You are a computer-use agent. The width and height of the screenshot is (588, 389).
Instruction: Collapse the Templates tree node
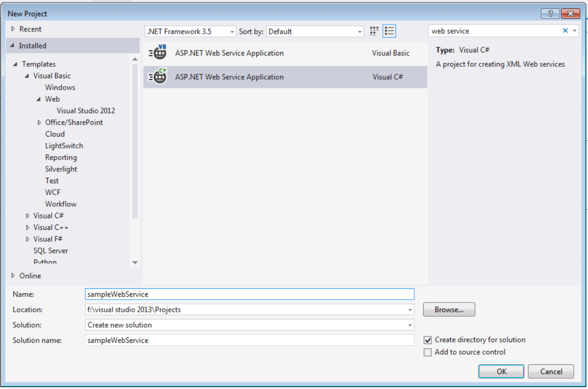[15, 64]
